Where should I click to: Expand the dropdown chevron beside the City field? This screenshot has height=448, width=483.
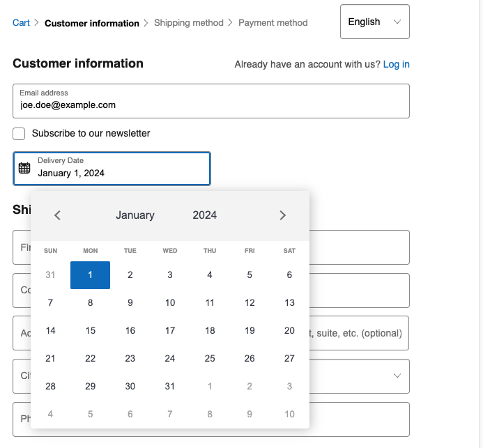398,377
